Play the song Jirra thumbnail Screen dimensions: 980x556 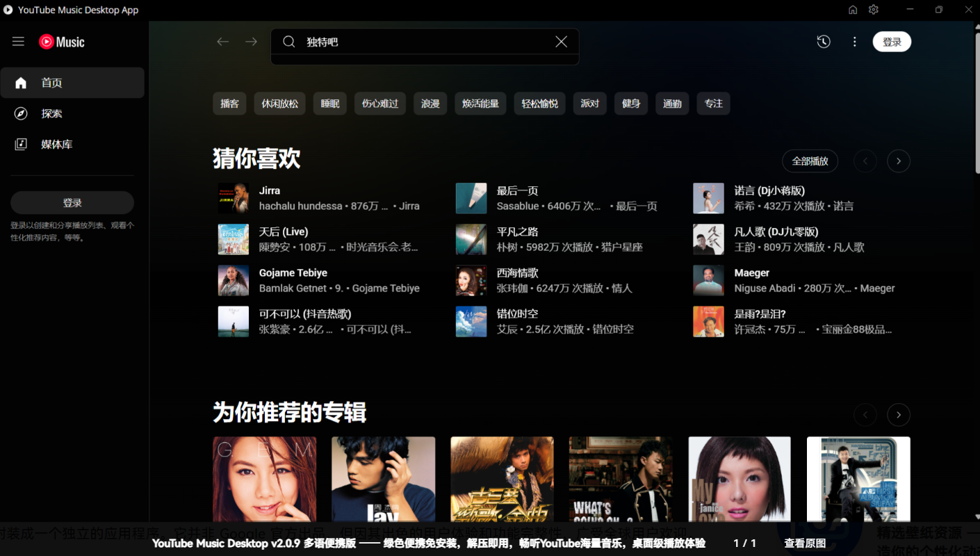[234, 198]
